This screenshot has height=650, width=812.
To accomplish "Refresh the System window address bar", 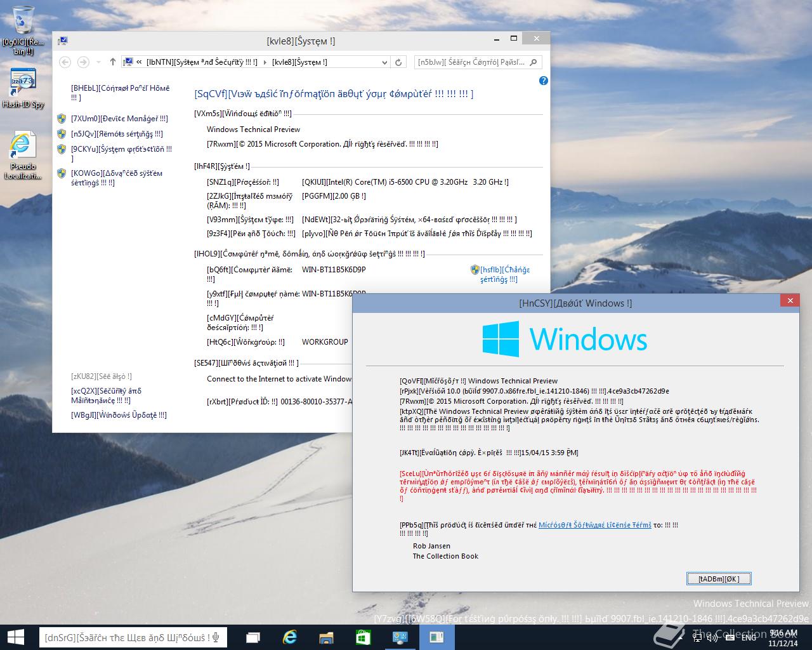I will click(x=398, y=62).
